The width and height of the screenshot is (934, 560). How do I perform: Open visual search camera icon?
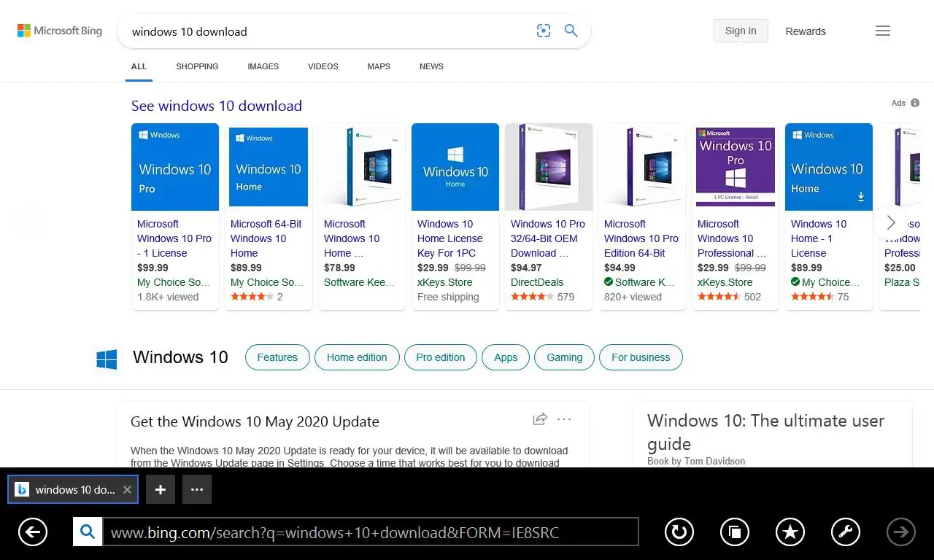(544, 31)
